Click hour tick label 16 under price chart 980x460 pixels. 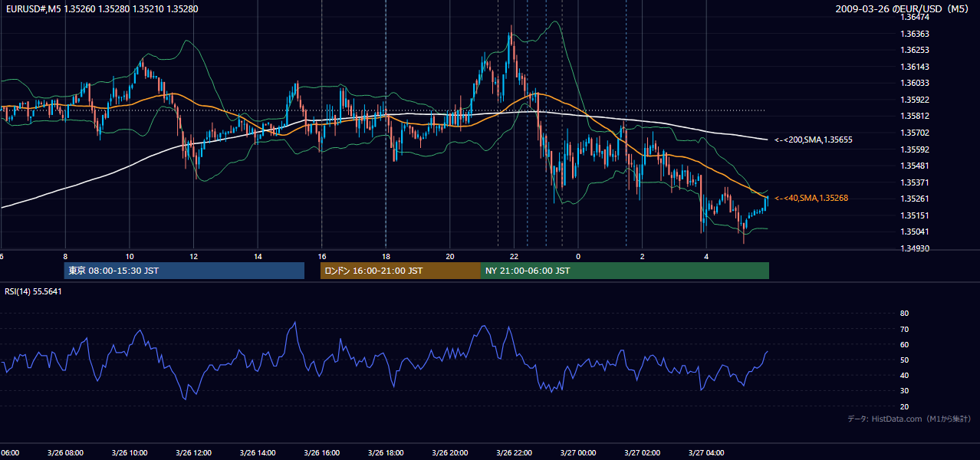tap(322, 257)
